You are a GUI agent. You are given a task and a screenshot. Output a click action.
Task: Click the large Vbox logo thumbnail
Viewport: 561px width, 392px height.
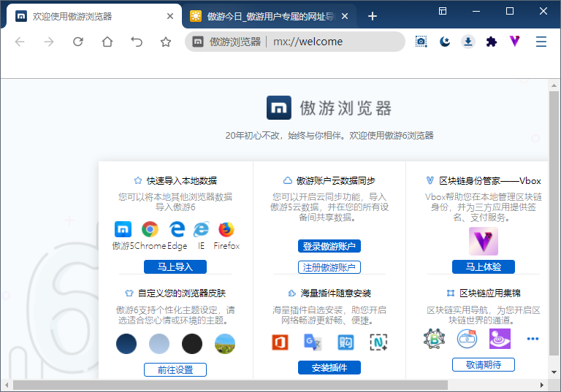pos(484,241)
